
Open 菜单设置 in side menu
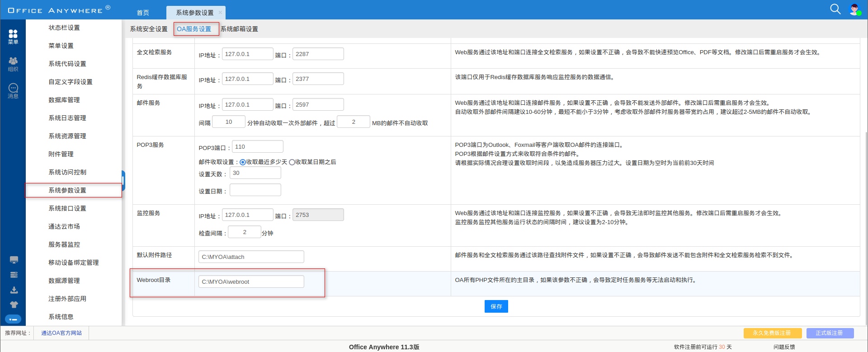tap(61, 46)
